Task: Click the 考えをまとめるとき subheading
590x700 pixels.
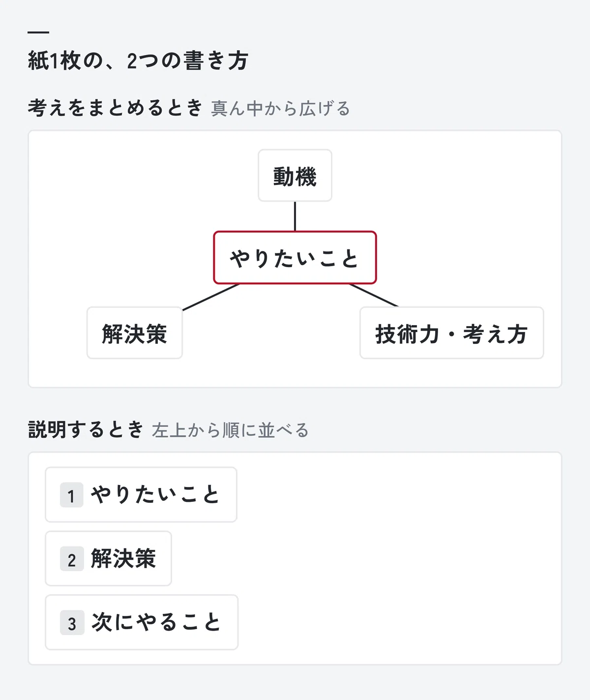Action: coord(115,108)
